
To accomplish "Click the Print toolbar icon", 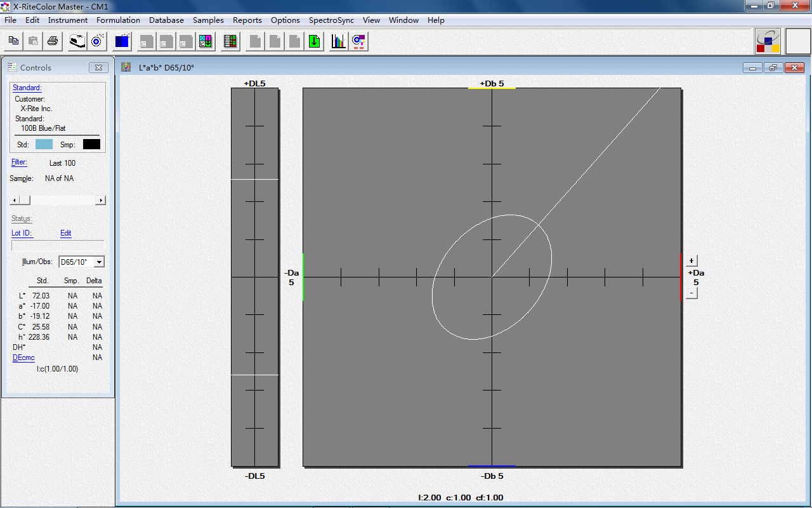I will click(x=53, y=41).
